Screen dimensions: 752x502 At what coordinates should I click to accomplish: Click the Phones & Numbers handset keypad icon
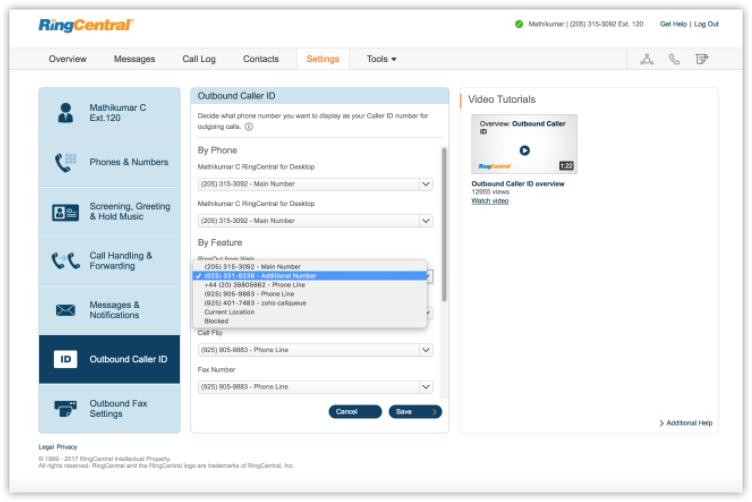(x=65, y=162)
